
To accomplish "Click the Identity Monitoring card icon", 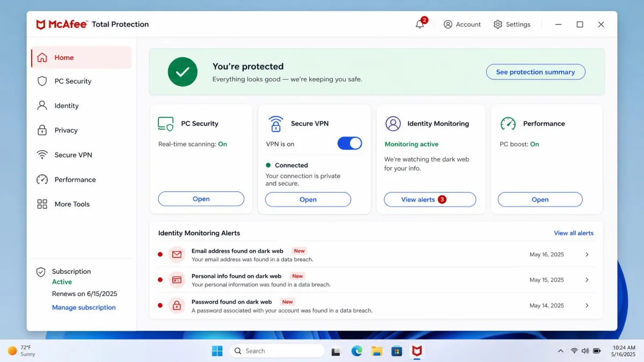I will 393,123.
